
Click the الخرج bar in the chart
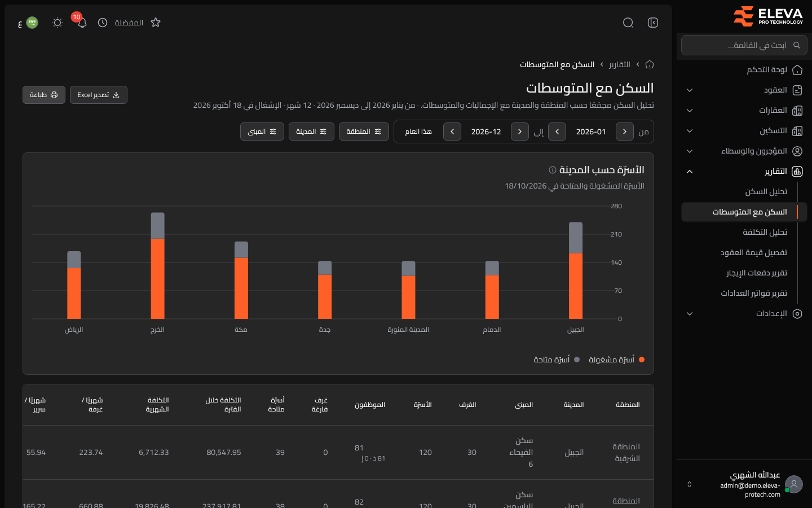point(158,266)
